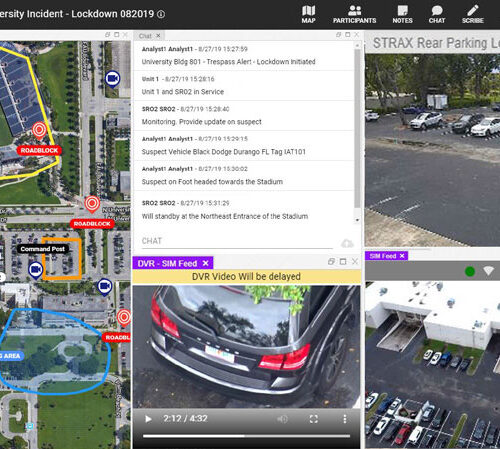Image resolution: width=500 pixels, height=449 pixels.
Task: Click the green status indicator in SIM Feed
Action: click(x=470, y=271)
